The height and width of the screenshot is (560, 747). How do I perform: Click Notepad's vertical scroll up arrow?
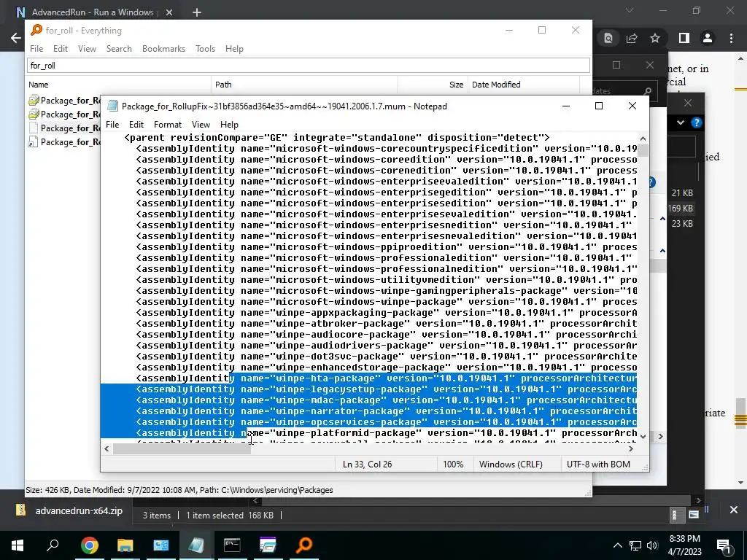pos(643,139)
